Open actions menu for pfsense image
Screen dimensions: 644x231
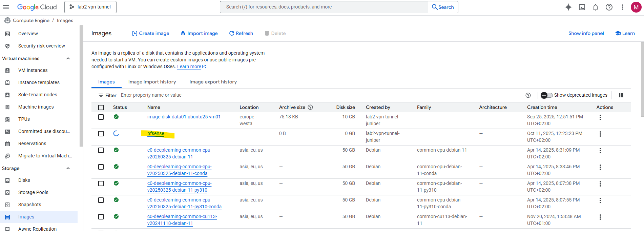pyautogui.click(x=600, y=134)
